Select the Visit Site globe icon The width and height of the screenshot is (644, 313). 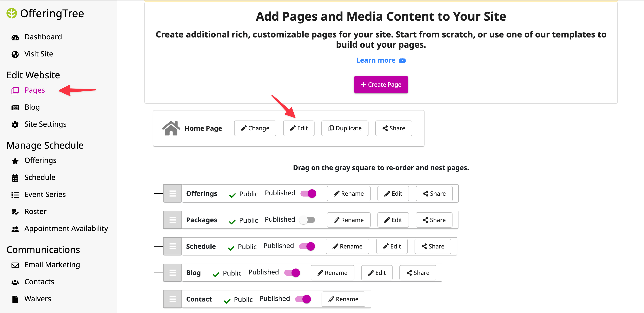(15, 54)
